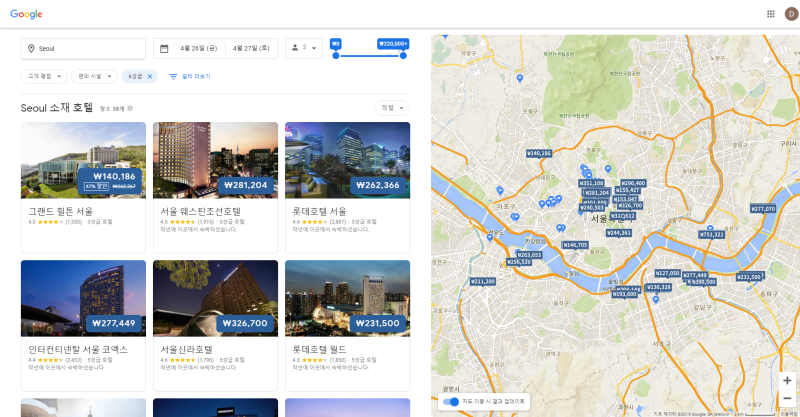Open the 정렬 sort dropdown
The width and height of the screenshot is (800, 417).
tap(392, 108)
